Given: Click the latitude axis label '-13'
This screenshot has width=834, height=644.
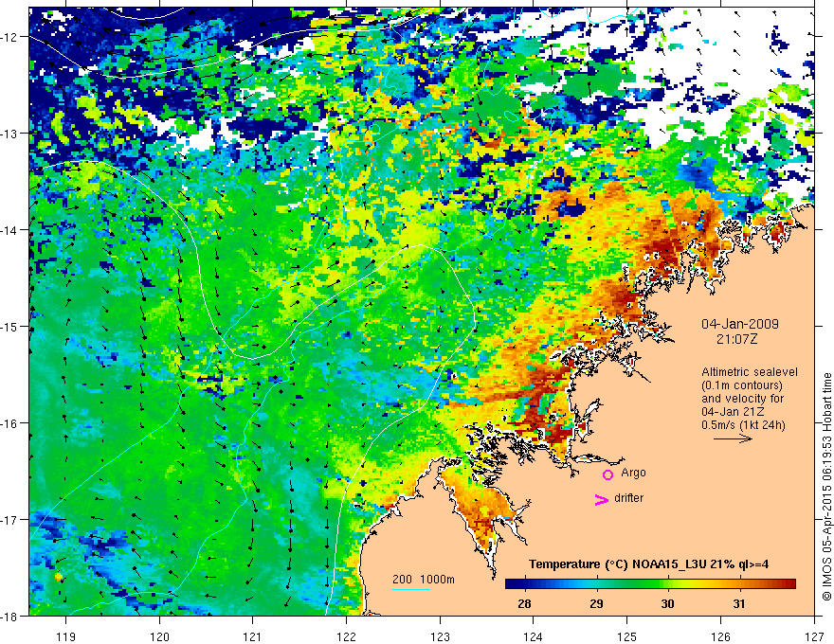Looking at the screenshot, I should 10,134.
